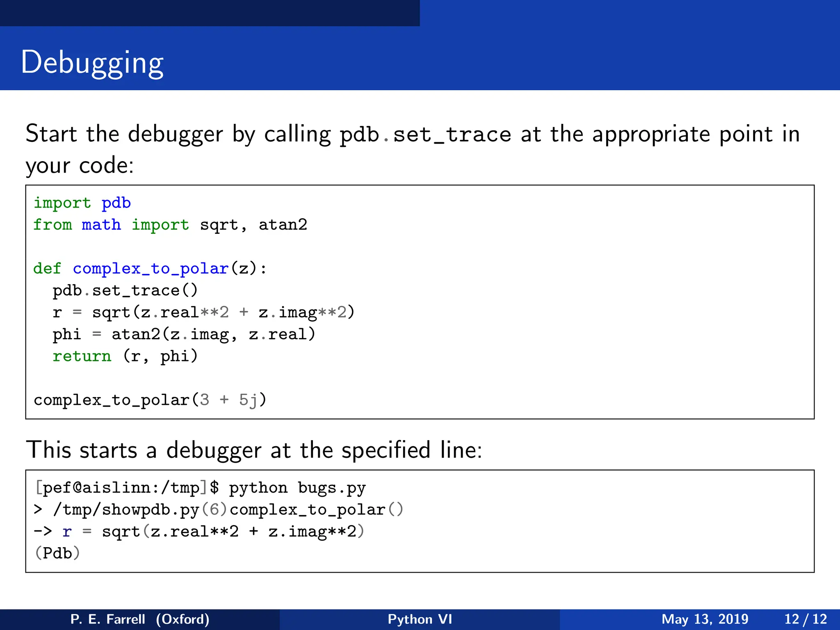Click the sentence 'This starts a debugger at the specified line:'
The image size is (840, 630).
pyautogui.click(x=254, y=450)
